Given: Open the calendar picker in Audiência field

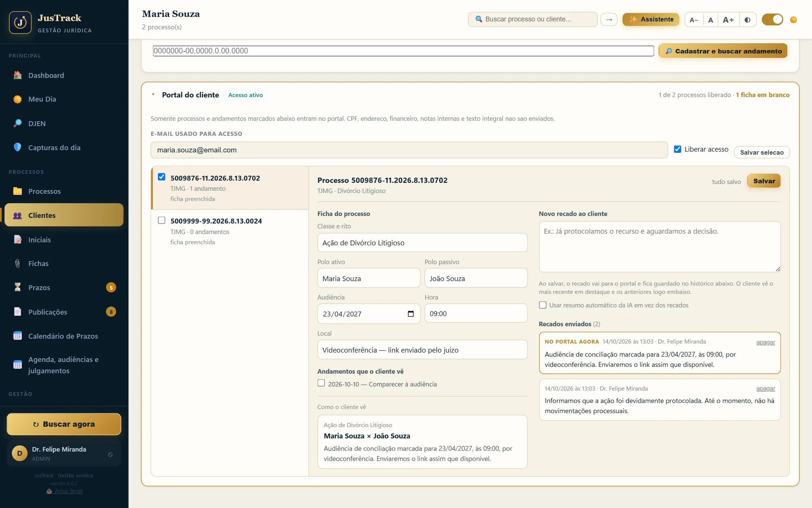Looking at the screenshot, I should click(411, 314).
